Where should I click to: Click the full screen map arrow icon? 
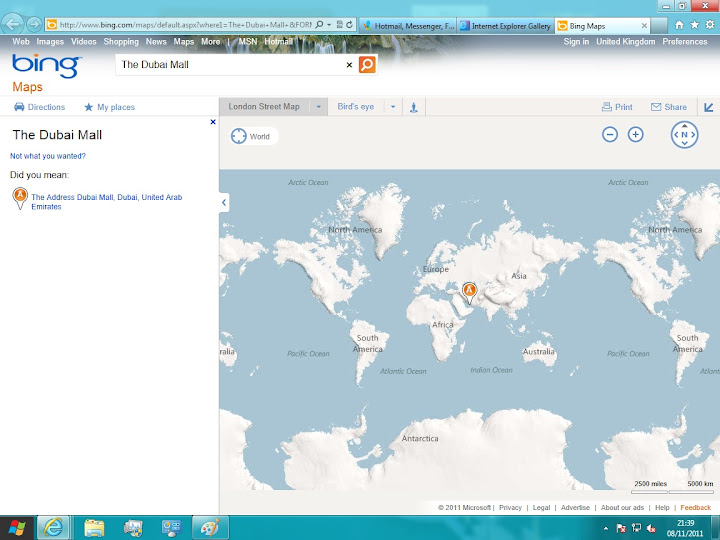(x=709, y=107)
